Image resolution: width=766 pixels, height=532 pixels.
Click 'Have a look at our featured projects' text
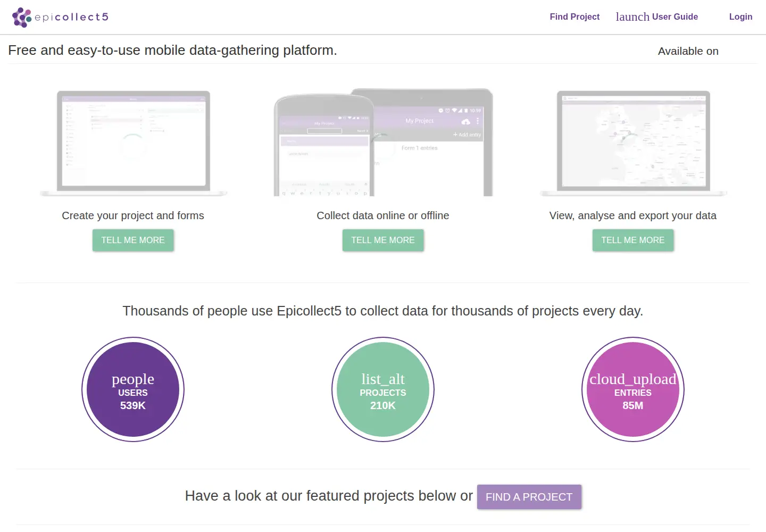point(329,496)
